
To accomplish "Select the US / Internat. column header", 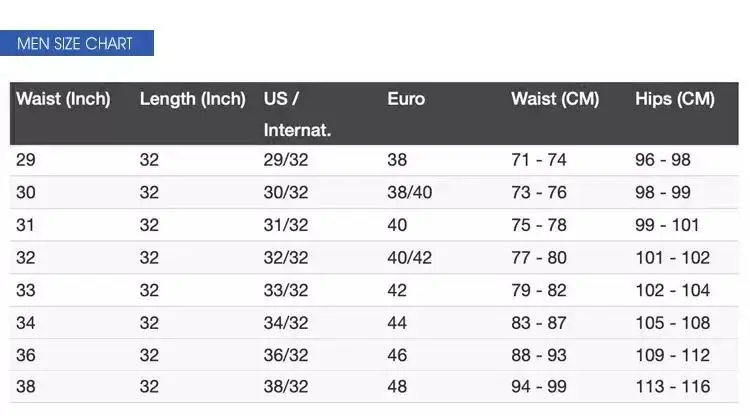I will point(297,114).
